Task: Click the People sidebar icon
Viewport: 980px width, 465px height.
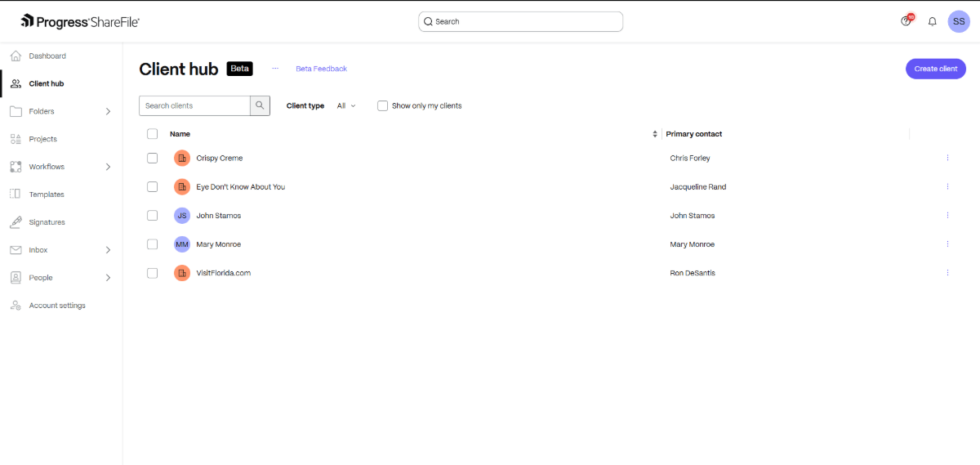Action: 16,278
